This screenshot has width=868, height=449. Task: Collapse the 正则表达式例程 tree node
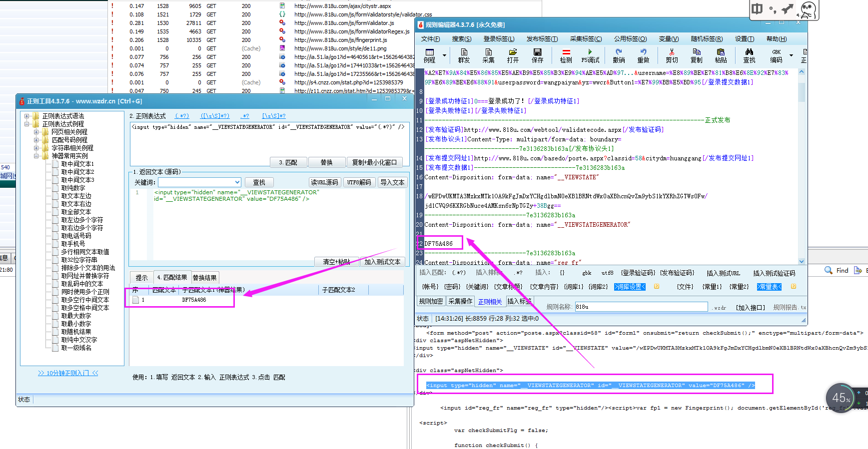point(27,124)
